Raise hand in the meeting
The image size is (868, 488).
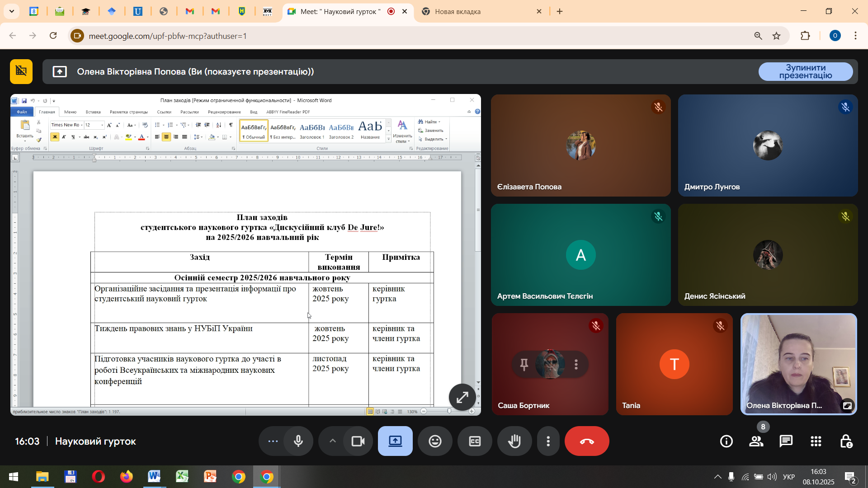[514, 441]
